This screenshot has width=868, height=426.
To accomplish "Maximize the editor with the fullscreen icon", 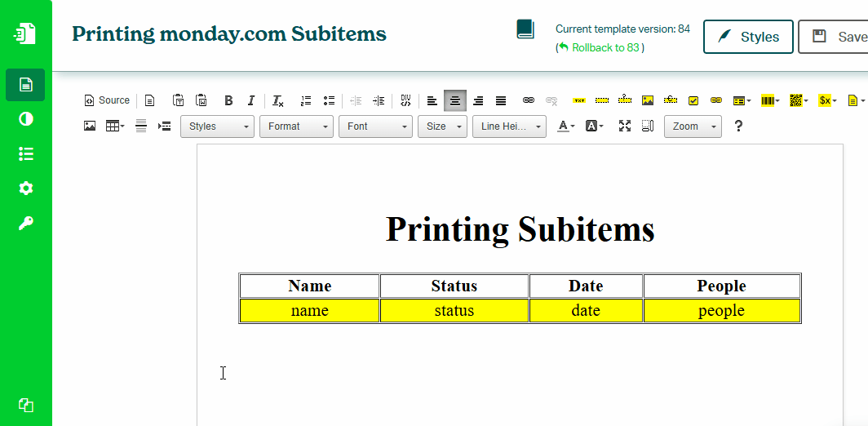I will [x=625, y=126].
